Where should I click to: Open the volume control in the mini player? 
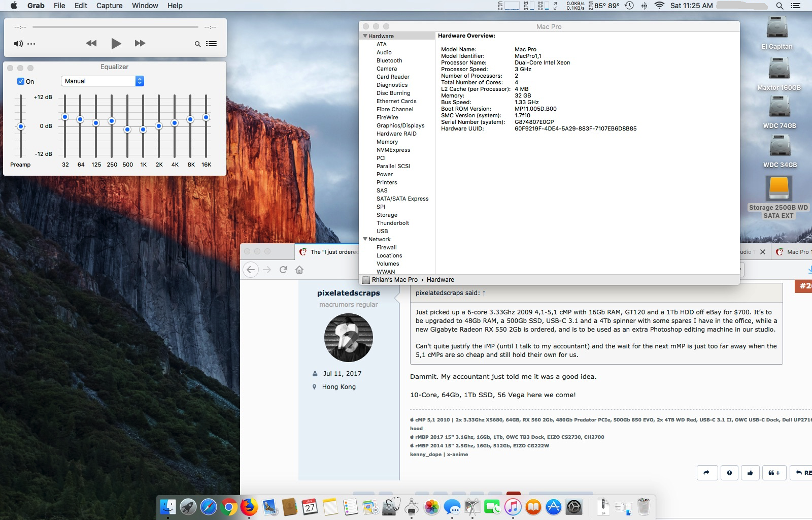pos(18,44)
